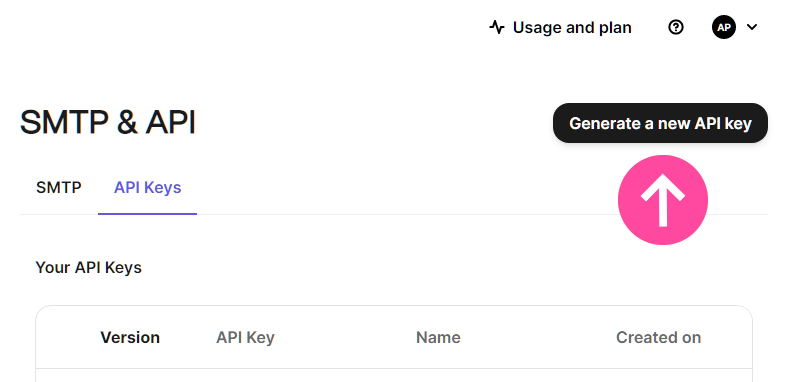The width and height of the screenshot is (788, 382).
Task: Click the white arrow inside the pink circle
Action: [x=663, y=200]
